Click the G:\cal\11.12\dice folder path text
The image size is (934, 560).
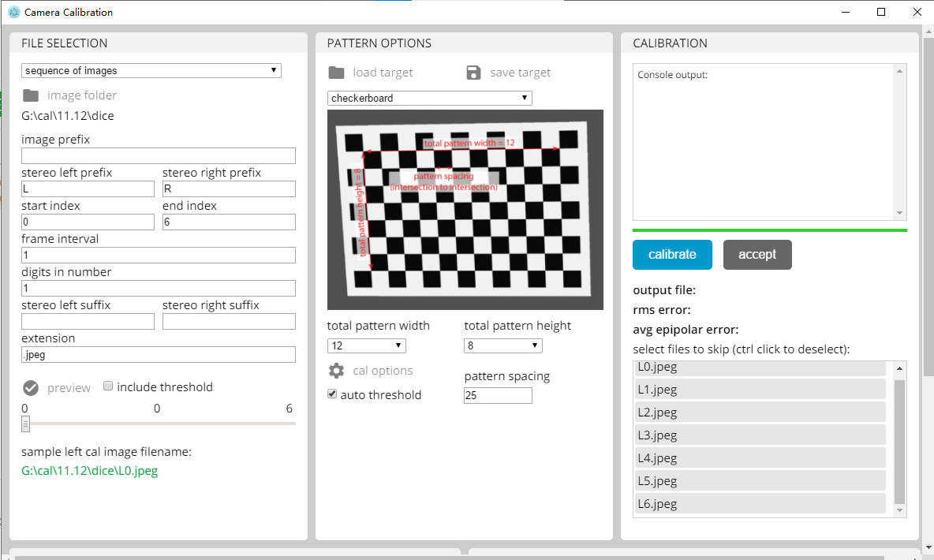pyautogui.click(x=67, y=116)
